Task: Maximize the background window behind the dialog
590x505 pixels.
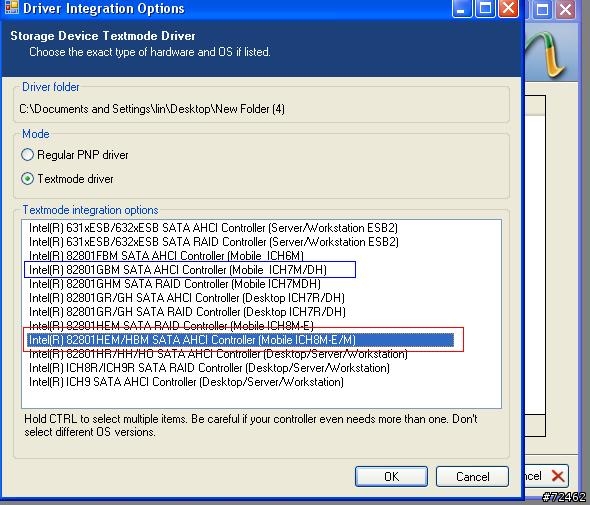Action: [542, 9]
